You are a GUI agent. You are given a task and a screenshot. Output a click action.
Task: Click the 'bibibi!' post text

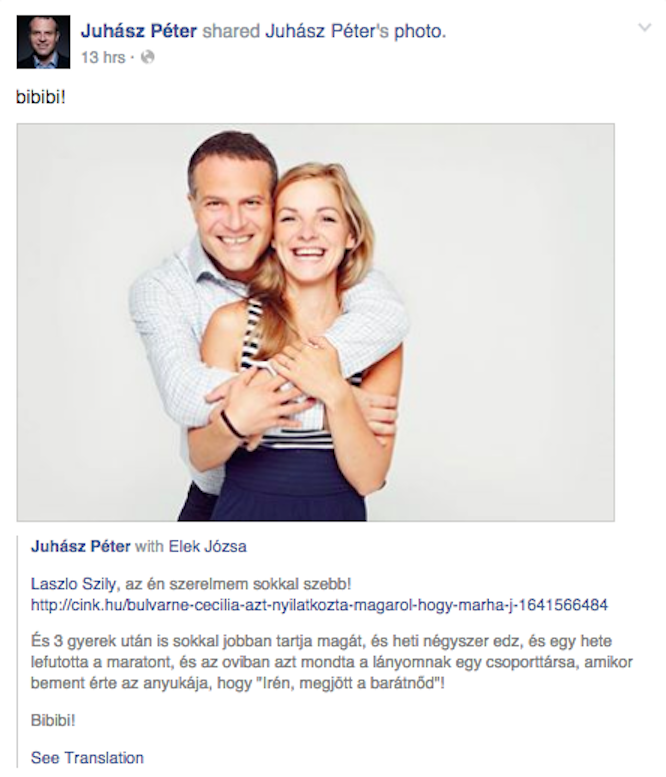(41, 97)
